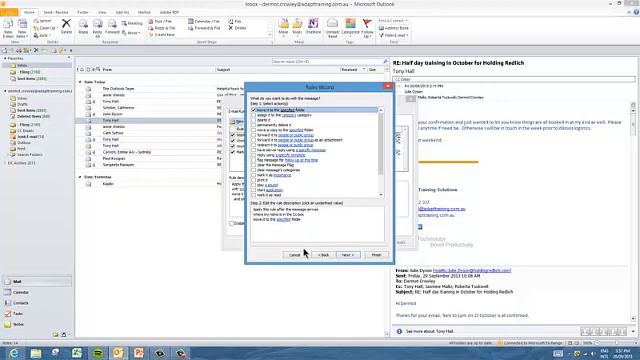Check 'play a sound' action
This screenshot has width=640, height=360.
pos(253,185)
